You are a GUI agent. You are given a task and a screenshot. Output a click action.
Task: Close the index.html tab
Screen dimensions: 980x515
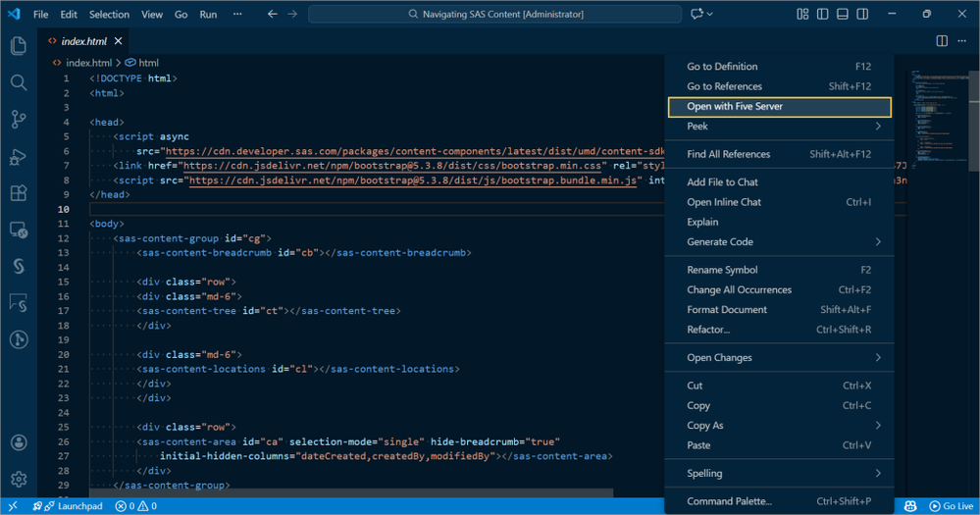click(118, 41)
